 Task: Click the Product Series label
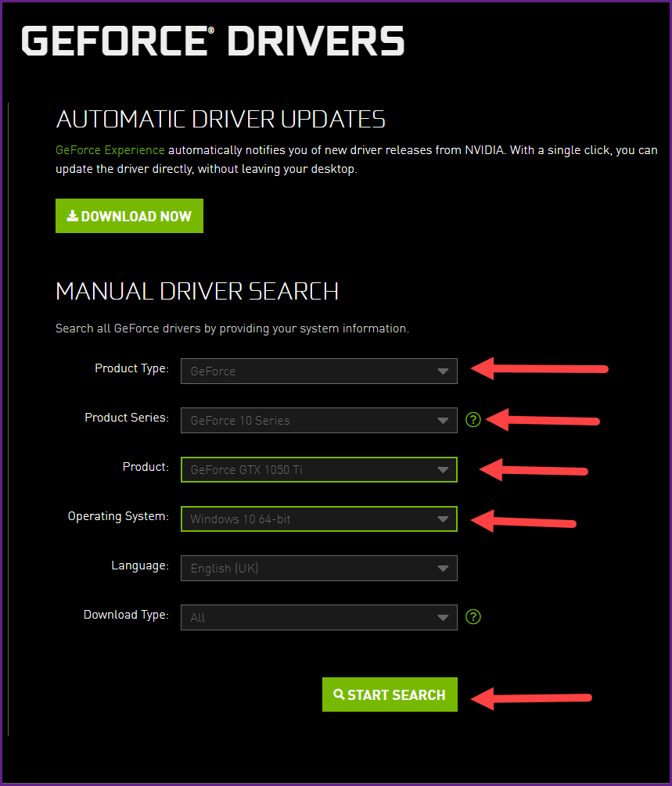127,418
